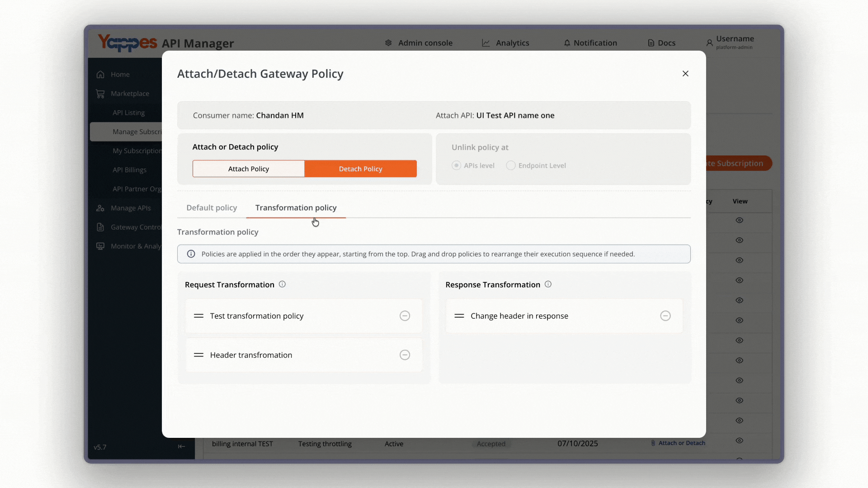
Task: Open the Username profile menu
Action: pos(730,42)
